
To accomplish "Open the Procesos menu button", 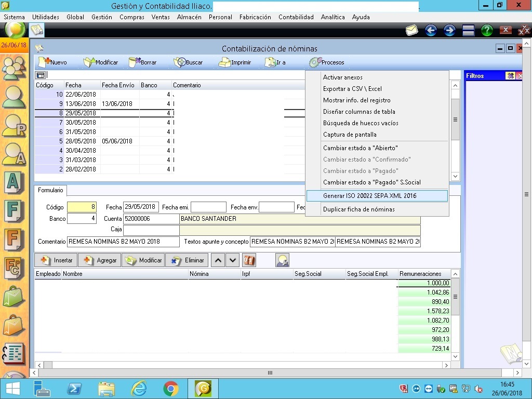I will coord(327,62).
